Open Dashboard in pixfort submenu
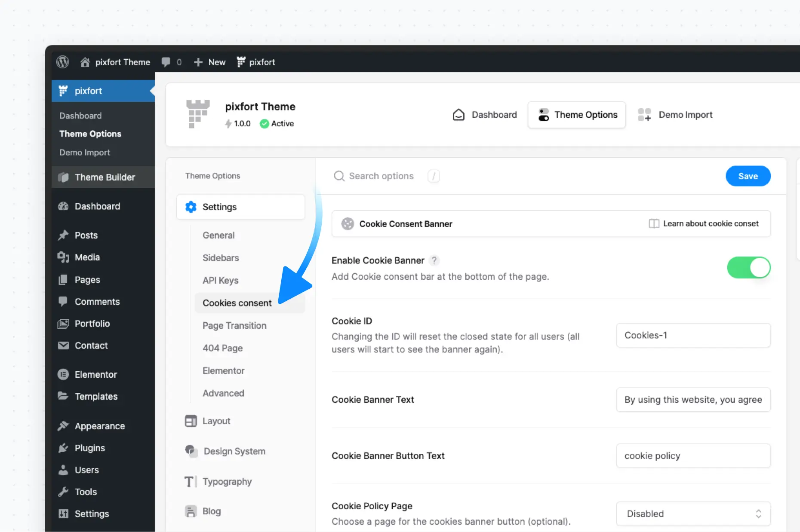 coord(80,116)
